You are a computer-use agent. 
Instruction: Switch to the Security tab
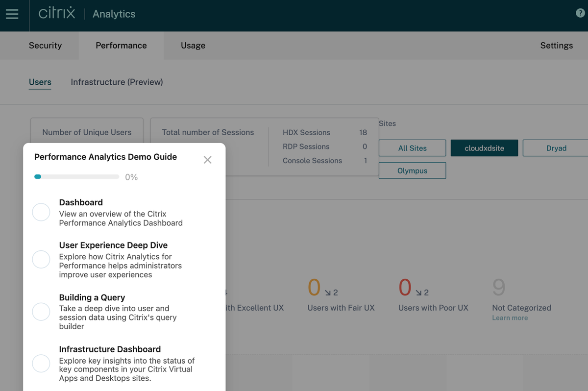click(45, 46)
